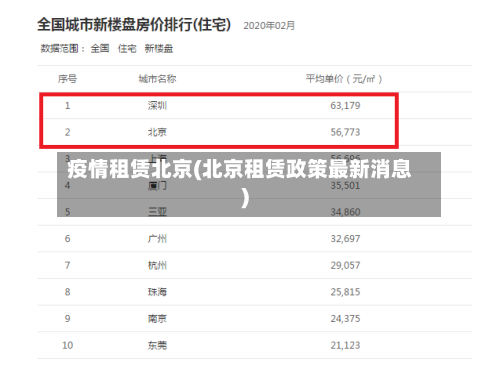This screenshot has width=500, height=369.
Task: Select price value 34,860
Action: (x=345, y=212)
